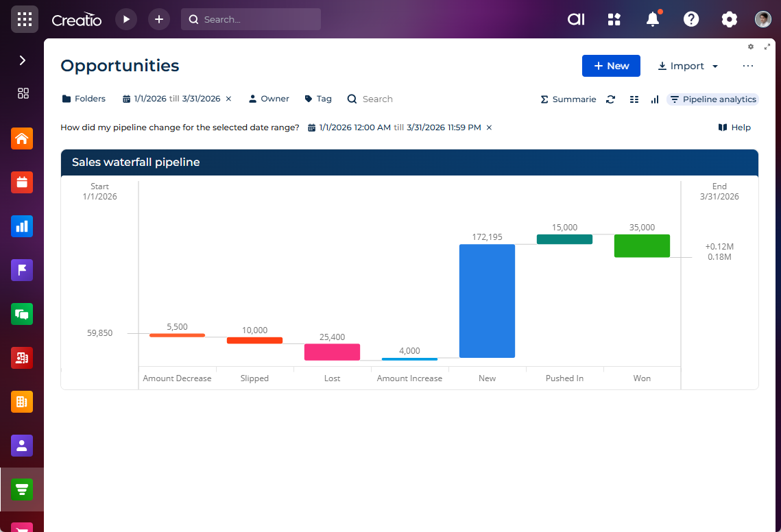Viewport: 781px width, 532px height.
Task: Click the blue New bar in chart
Action: 487,301
